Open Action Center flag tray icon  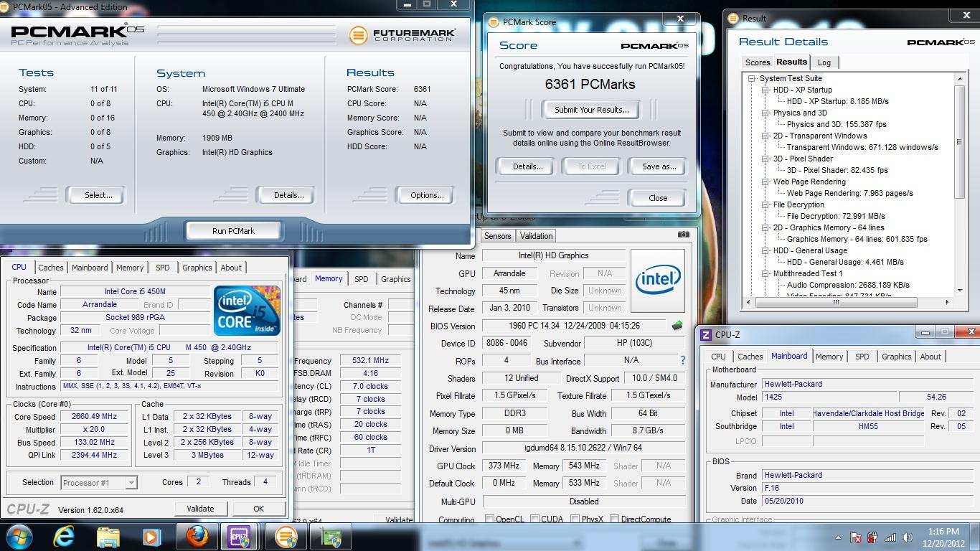[855, 537]
